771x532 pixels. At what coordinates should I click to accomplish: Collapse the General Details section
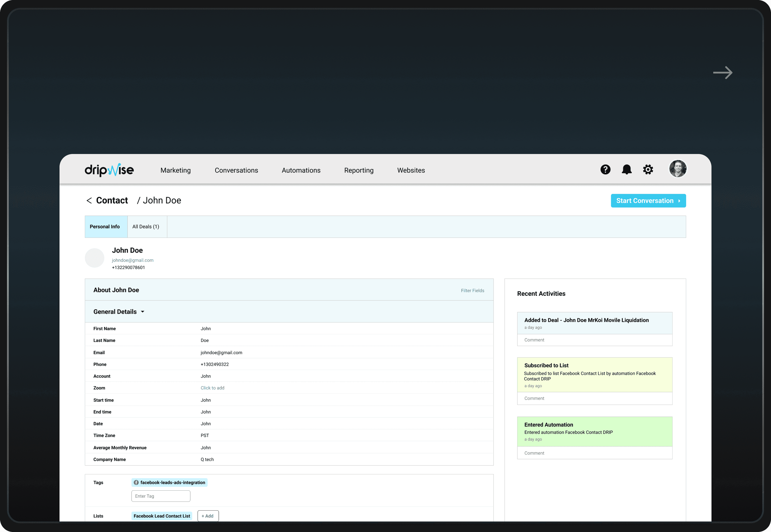coord(143,312)
